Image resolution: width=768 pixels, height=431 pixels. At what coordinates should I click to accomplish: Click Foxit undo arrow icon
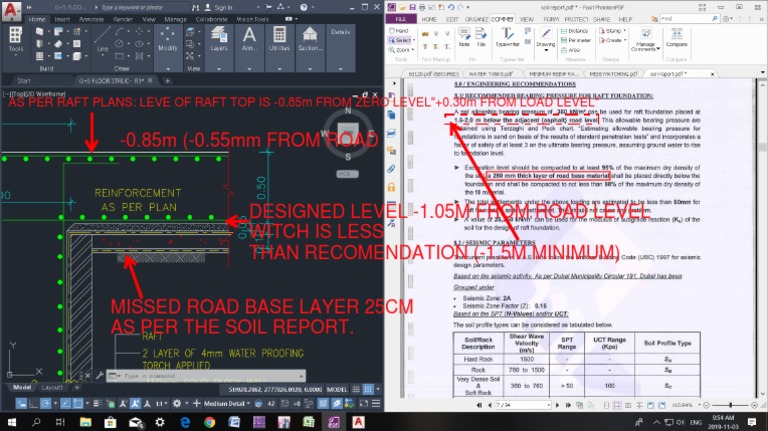coord(451,7)
